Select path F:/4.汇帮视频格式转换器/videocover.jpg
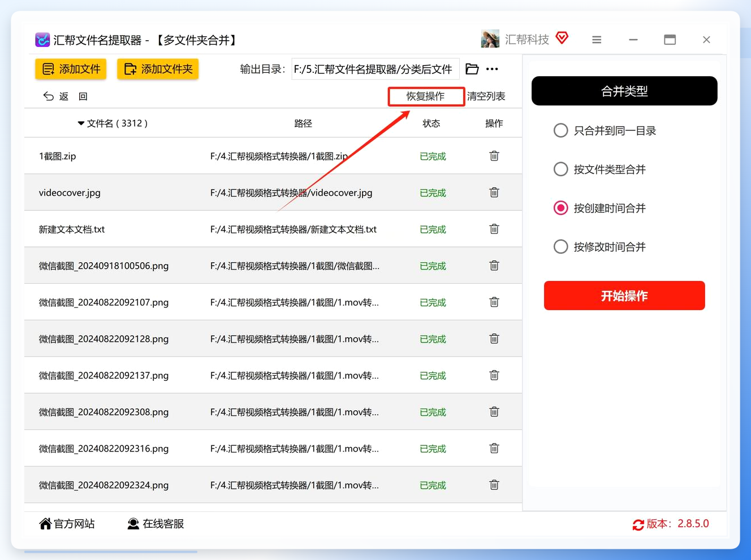The image size is (751, 560). tap(291, 193)
